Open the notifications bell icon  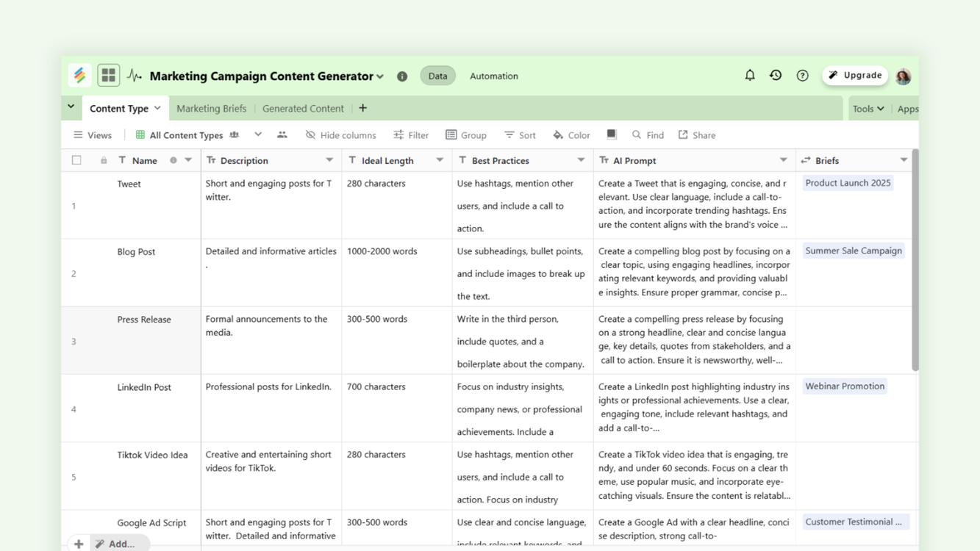coord(749,75)
